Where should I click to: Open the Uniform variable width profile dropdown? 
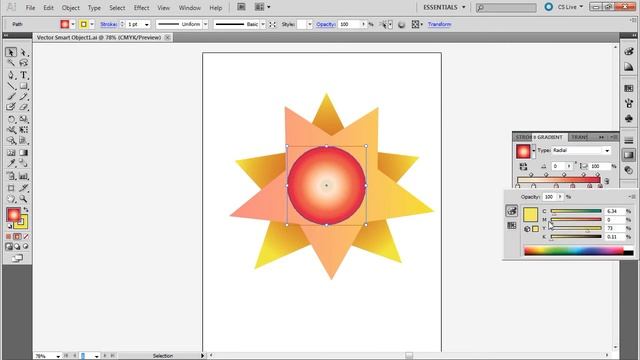tap(205, 24)
